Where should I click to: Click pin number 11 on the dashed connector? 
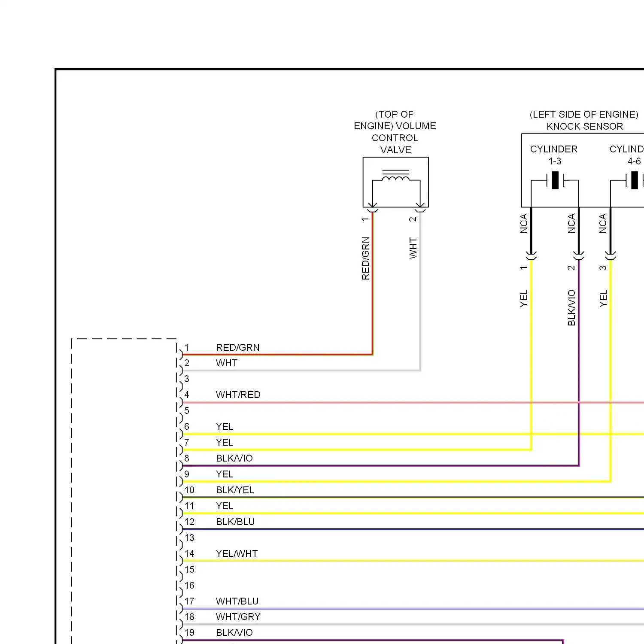pos(189,506)
